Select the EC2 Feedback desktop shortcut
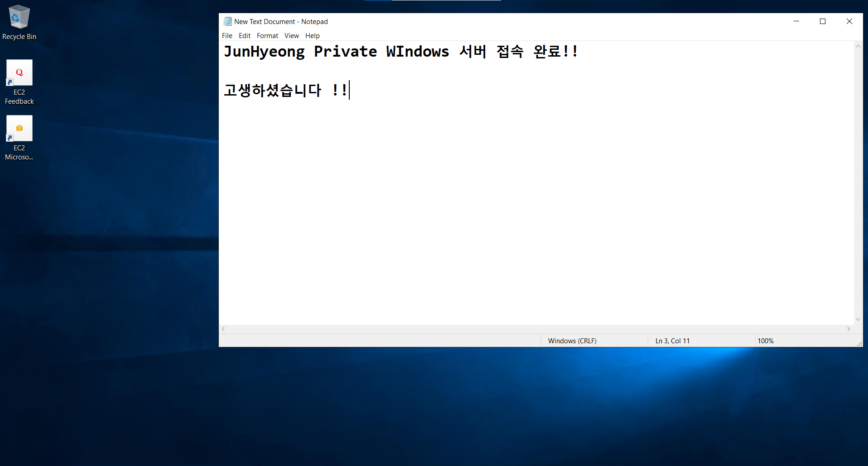The height and width of the screenshot is (466, 868). (x=19, y=82)
